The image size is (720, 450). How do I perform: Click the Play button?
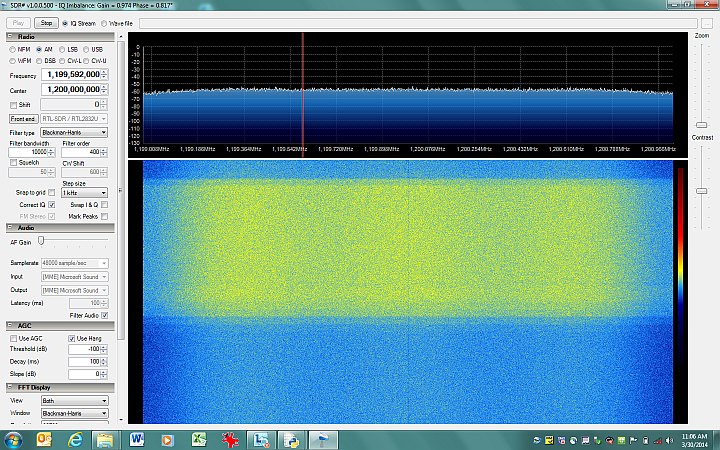(18, 23)
